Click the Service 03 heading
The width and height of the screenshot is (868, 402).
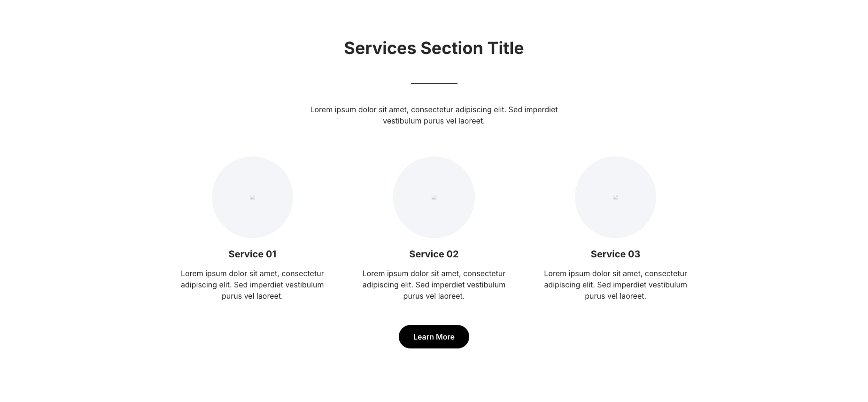pyautogui.click(x=615, y=254)
